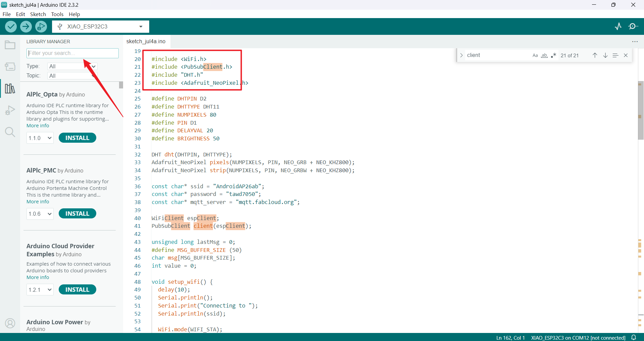Open the Tools menu
This screenshot has width=644, height=341.
[57, 14]
